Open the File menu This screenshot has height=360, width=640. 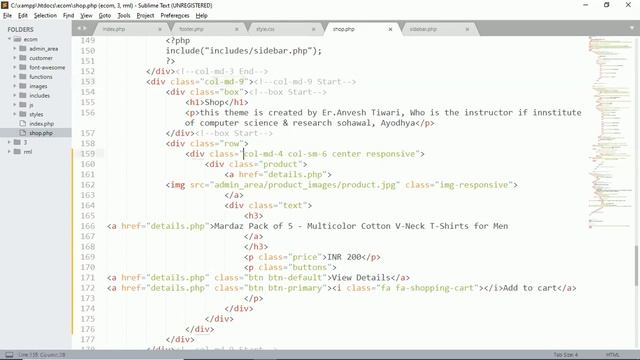[7, 16]
